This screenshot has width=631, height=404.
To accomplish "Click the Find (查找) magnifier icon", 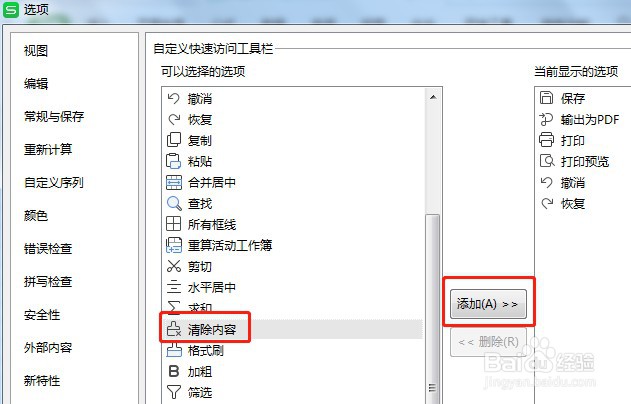I will (x=174, y=203).
